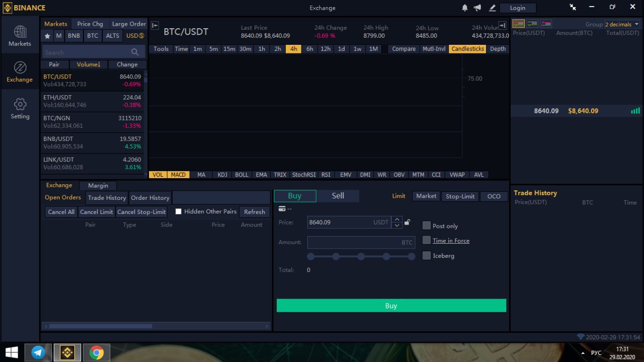Open Telegram from the taskbar
Viewport: 644px width, 362px height.
[x=38, y=352]
